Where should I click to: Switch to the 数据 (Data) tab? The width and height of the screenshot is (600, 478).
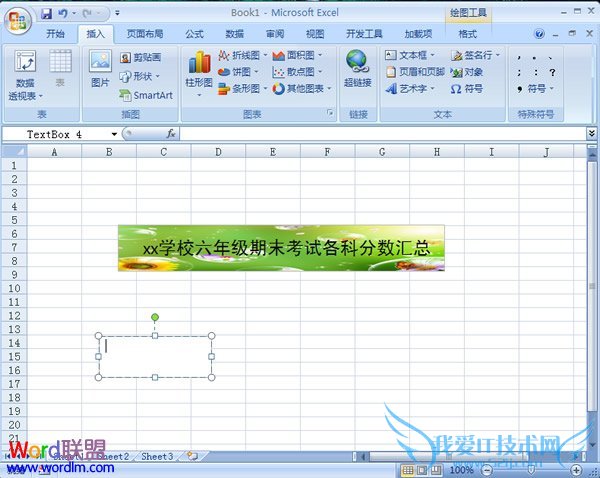point(235,34)
